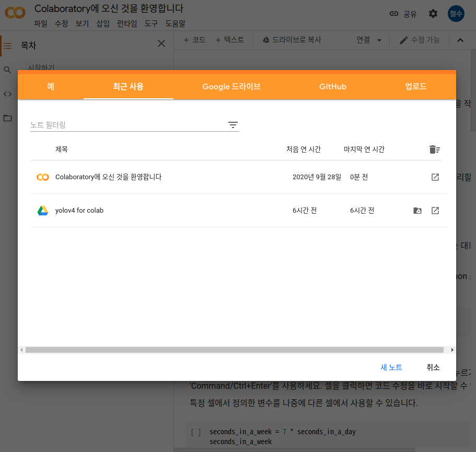The width and height of the screenshot is (476, 452).
Task: Switch to the GitHub tab
Action: click(333, 87)
